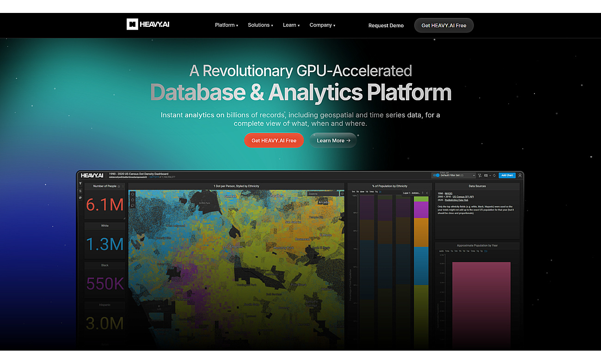
Task: Click the gear icon on the Number of People panel
Action: [x=119, y=187]
